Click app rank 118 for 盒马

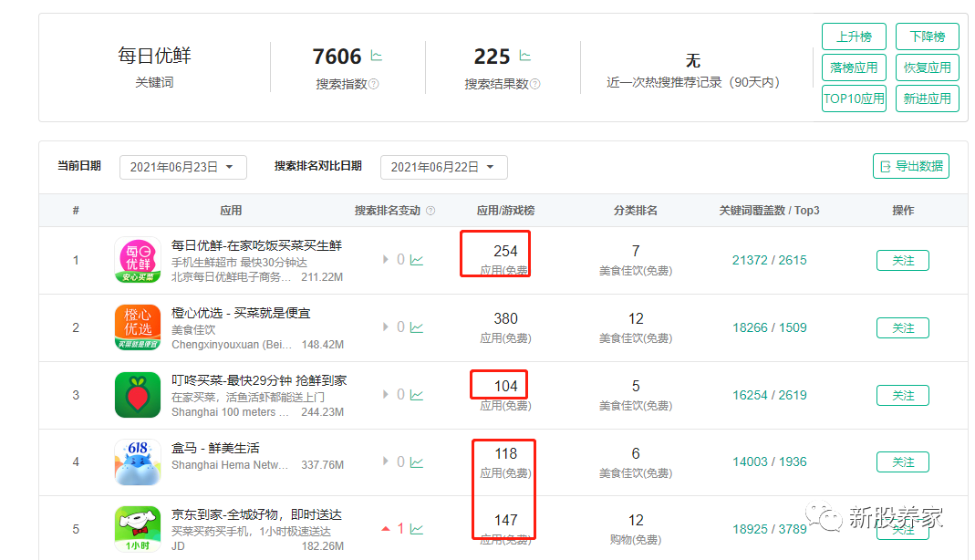(505, 453)
